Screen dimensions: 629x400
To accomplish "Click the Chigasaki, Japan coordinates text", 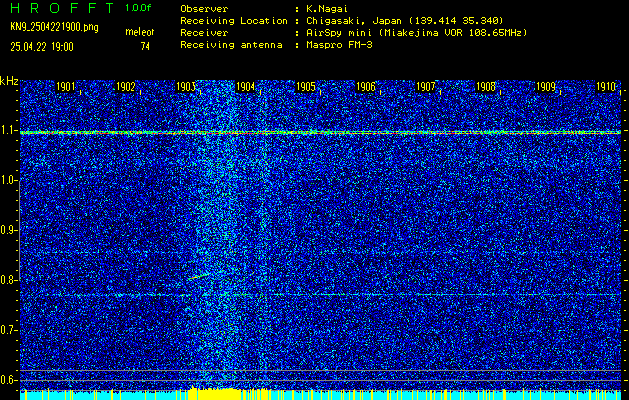I will click(x=404, y=21).
